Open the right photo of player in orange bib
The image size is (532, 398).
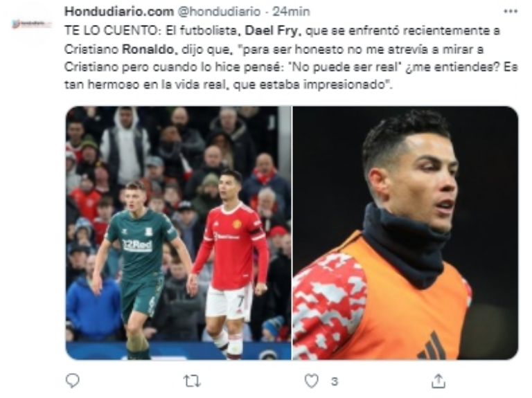[x=405, y=233]
